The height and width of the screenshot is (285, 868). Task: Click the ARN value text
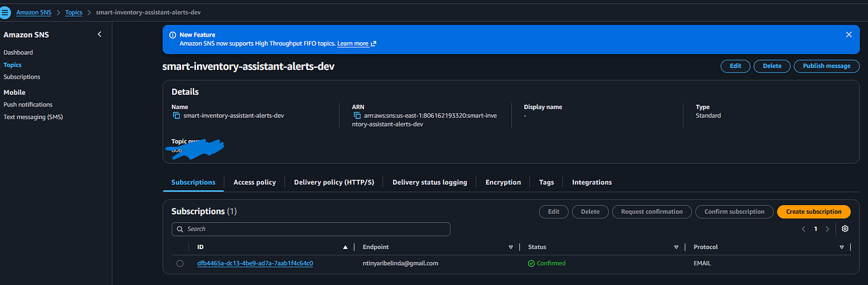[x=425, y=120]
